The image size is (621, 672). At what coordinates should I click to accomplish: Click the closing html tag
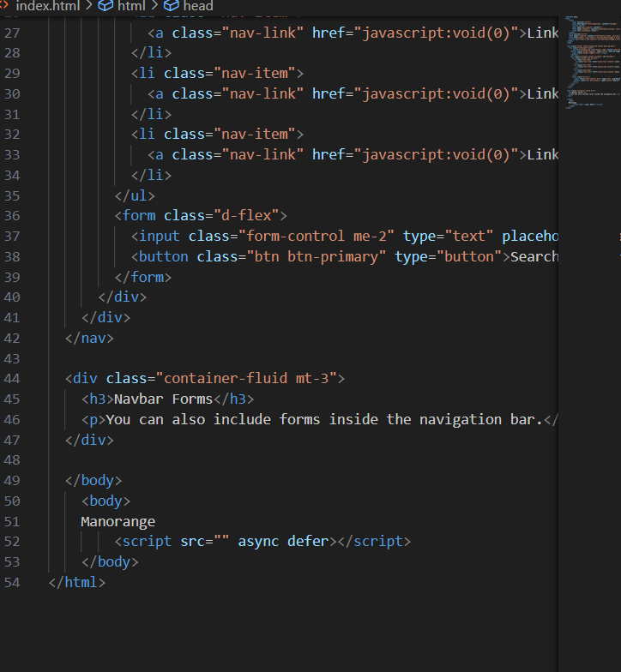(77, 583)
